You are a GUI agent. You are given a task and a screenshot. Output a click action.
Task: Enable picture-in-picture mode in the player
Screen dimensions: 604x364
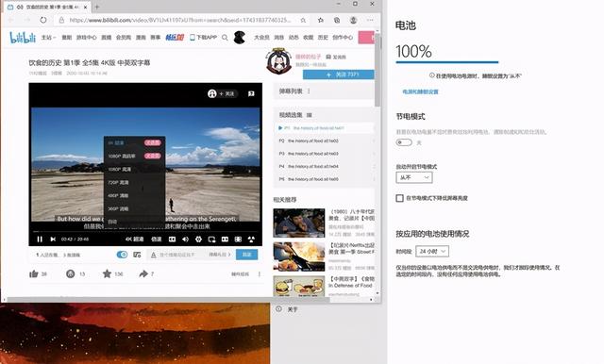pos(211,239)
